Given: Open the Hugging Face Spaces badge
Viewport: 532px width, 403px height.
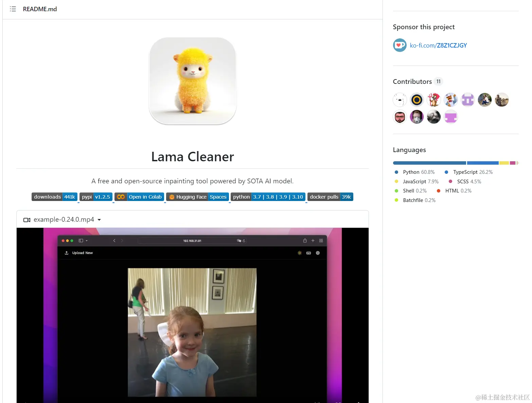Looking at the screenshot, I should pyautogui.click(x=197, y=197).
